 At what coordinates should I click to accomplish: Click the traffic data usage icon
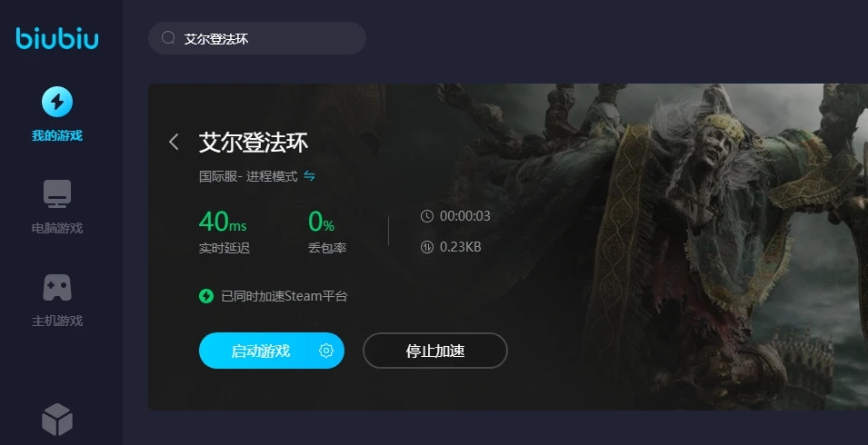point(427,247)
